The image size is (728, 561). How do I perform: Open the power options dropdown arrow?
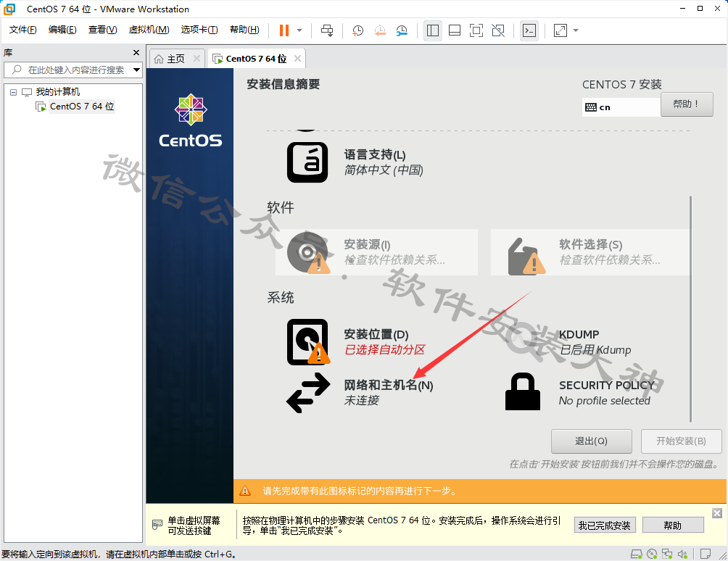click(299, 30)
